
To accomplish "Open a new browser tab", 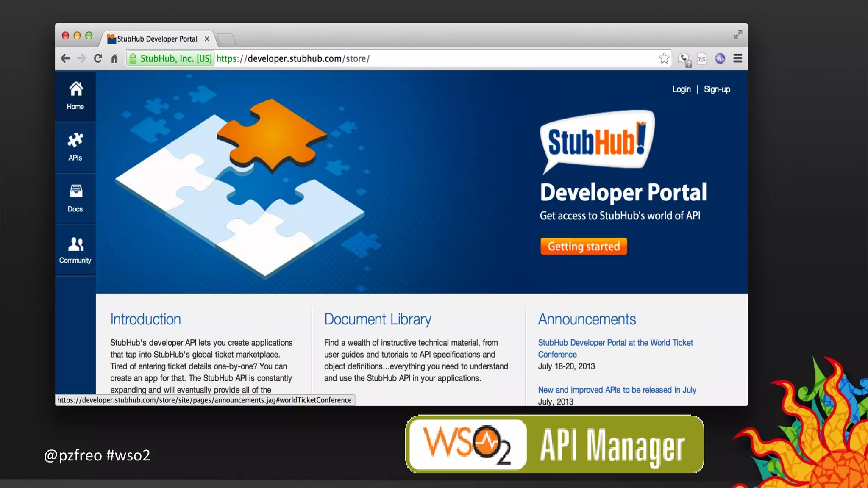I will 226,39.
